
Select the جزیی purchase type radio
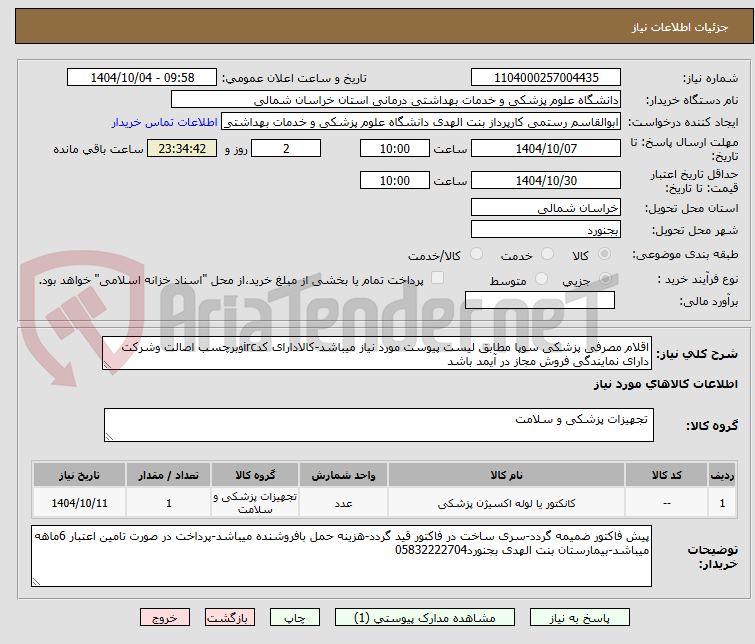[605, 279]
